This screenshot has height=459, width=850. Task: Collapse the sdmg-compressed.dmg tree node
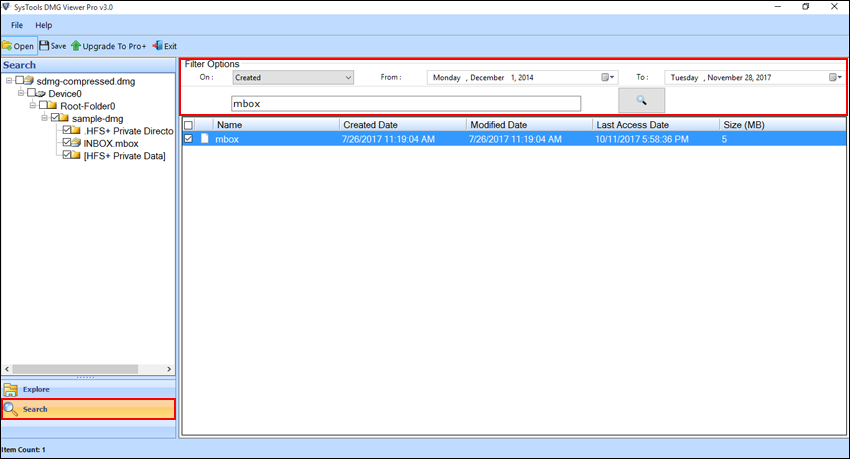pos(9,81)
